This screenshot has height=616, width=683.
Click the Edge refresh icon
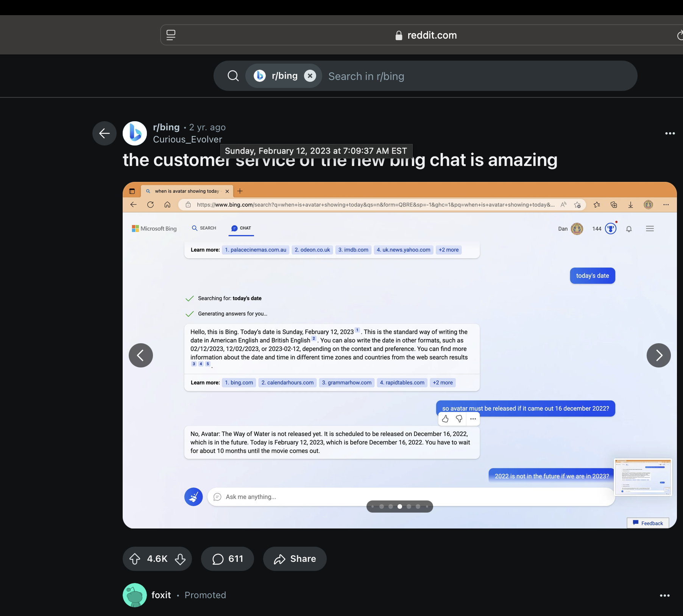pyautogui.click(x=150, y=205)
